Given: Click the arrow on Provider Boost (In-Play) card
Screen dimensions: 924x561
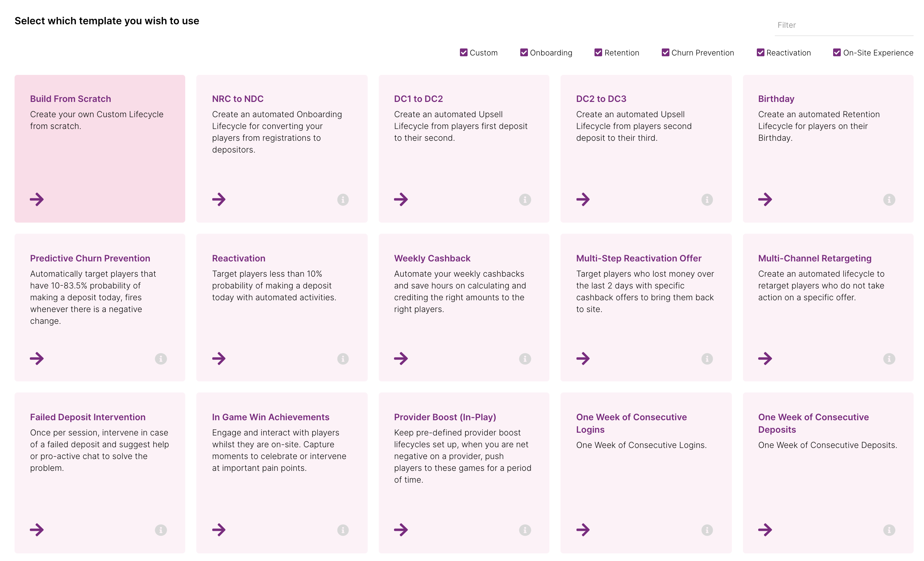Looking at the screenshot, I should click(401, 529).
